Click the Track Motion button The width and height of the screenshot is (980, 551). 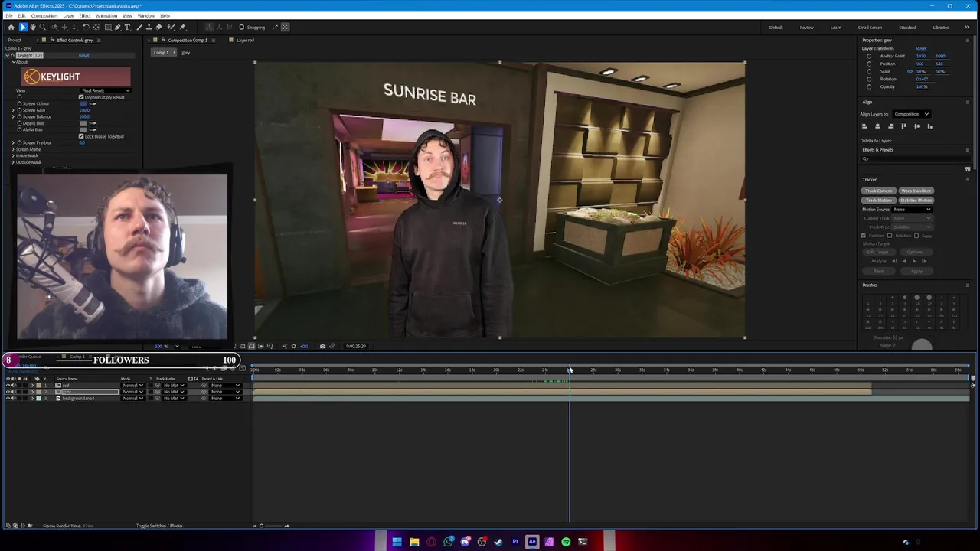[879, 200]
